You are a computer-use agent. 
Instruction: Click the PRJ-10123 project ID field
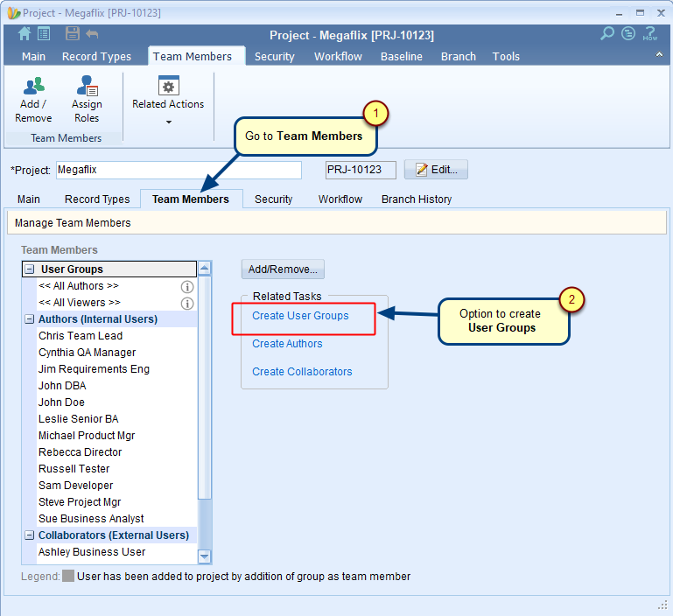(361, 170)
